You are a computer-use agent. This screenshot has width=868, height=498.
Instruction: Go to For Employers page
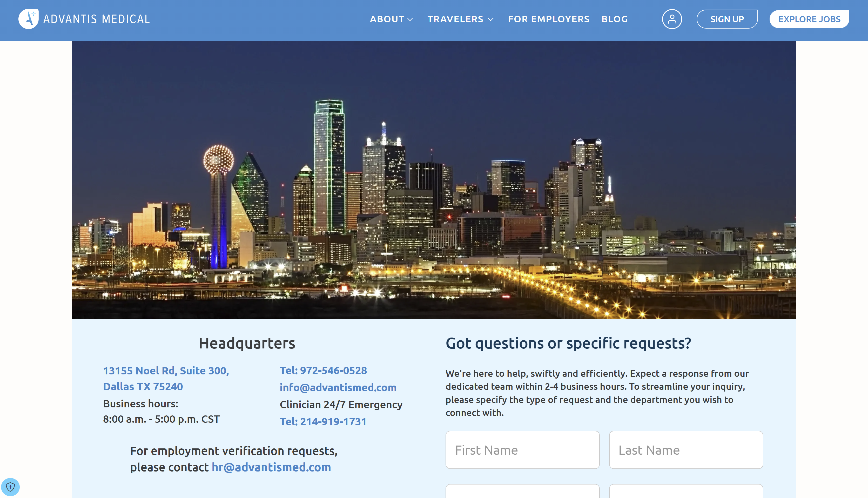[x=549, y=19]
